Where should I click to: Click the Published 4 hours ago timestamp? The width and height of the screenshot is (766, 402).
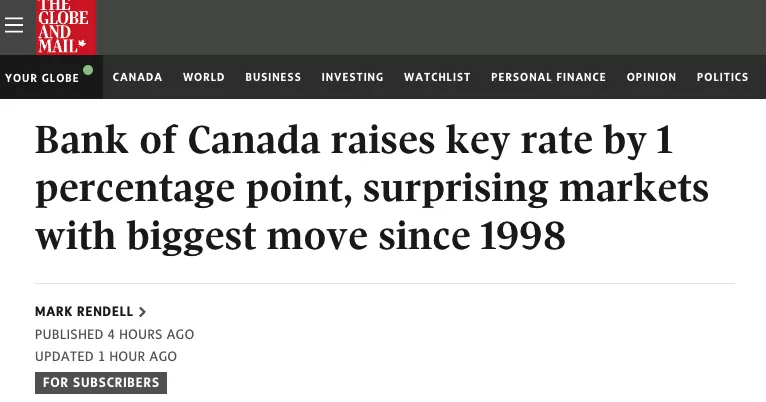click(115, 335)
